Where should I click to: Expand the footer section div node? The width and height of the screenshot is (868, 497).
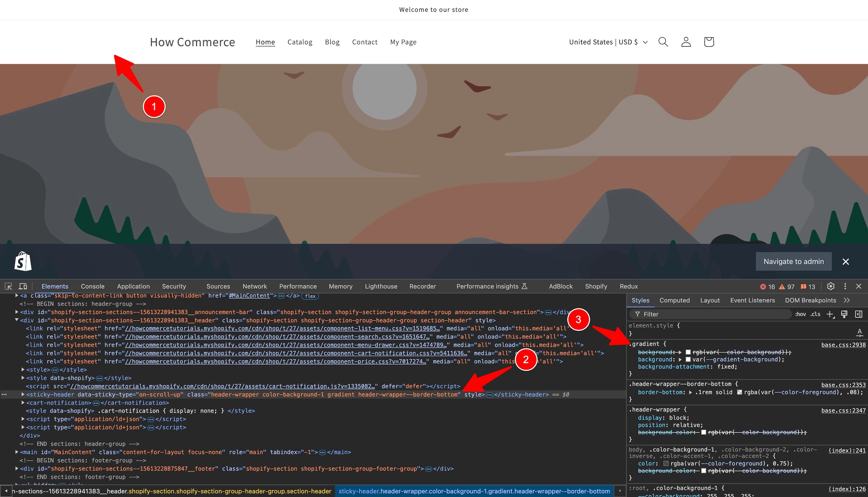[17, 468]
